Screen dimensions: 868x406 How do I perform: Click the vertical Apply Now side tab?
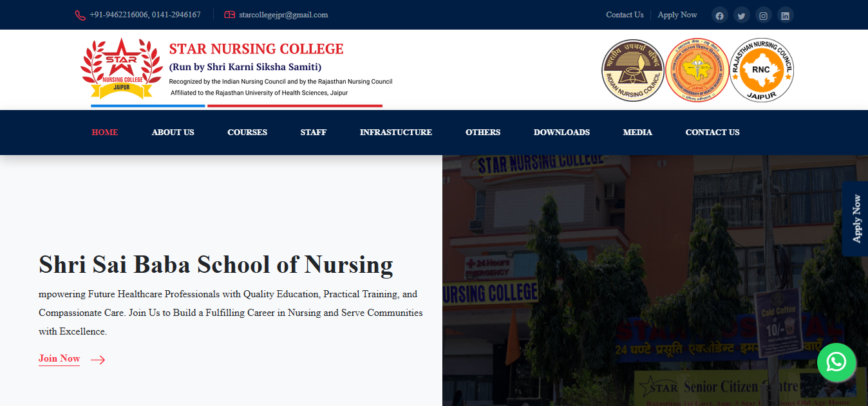point(855,219)
